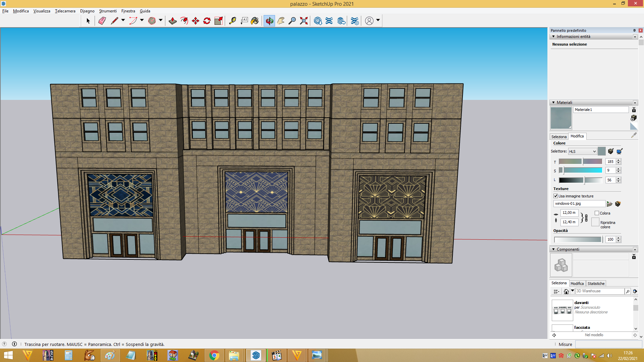This screenshot has width=644, height=362.
Task: Select the Pan hand tool
Action: pos(281,21)
